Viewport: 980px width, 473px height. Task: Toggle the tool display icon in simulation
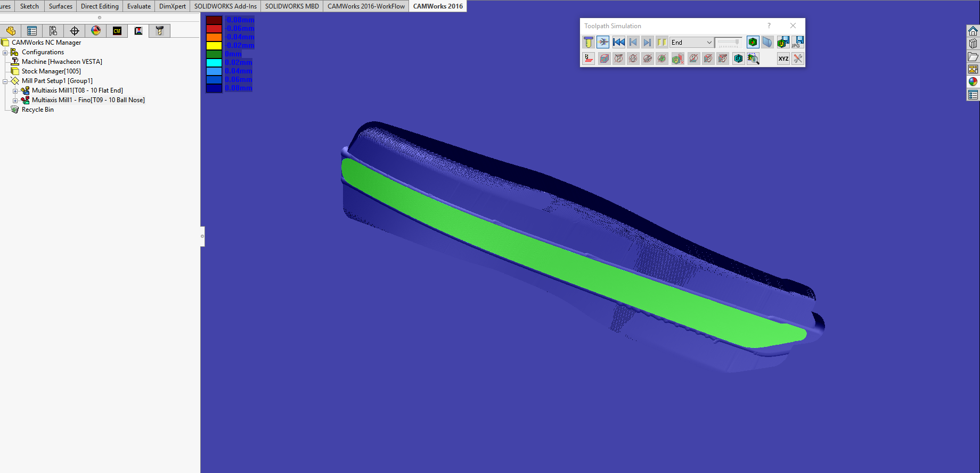pyautogui.click(x=588, y=43)
